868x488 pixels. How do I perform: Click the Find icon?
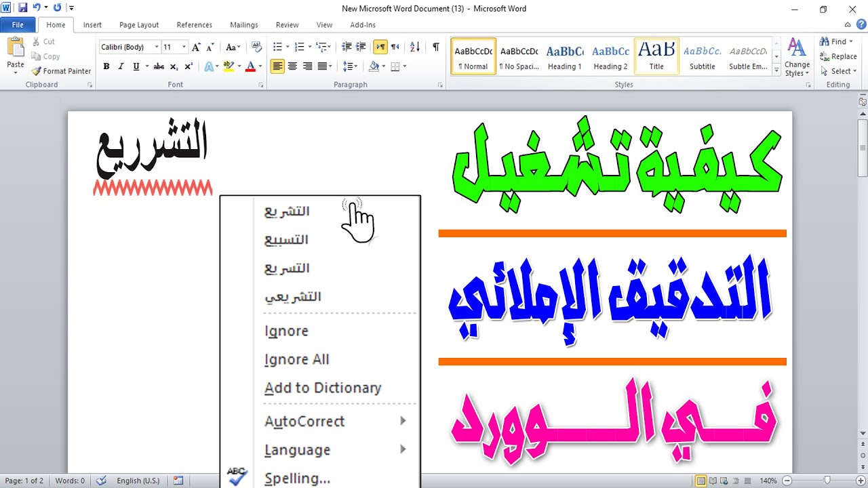click(x=825, y=42)
